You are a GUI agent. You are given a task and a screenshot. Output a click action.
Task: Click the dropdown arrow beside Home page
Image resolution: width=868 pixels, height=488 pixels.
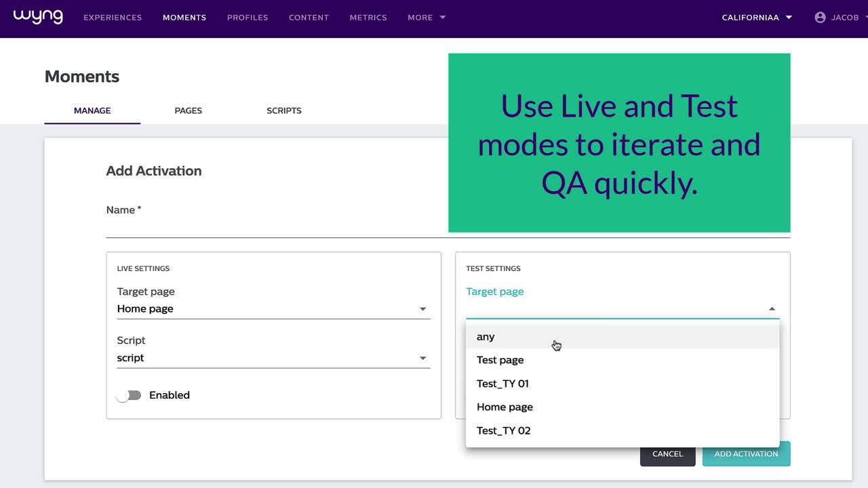[x=422, y=309]
